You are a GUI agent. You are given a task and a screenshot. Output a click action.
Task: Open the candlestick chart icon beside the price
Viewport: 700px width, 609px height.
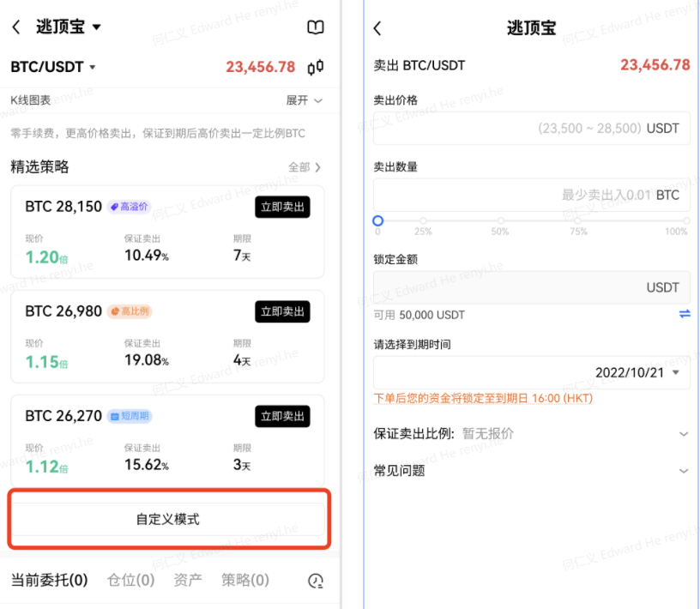314,67
